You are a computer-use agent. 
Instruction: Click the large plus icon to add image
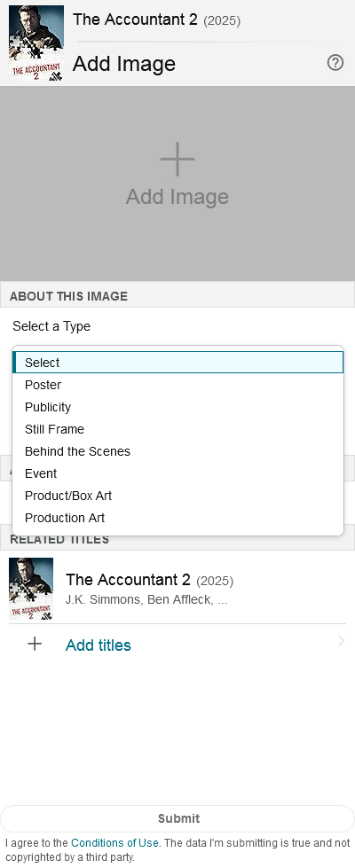[177, 159]
